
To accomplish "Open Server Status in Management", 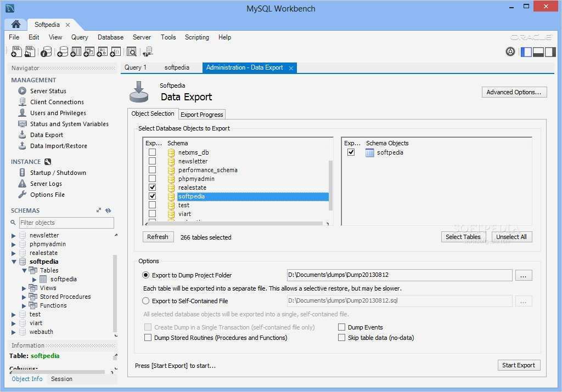I will click(48, 91).
